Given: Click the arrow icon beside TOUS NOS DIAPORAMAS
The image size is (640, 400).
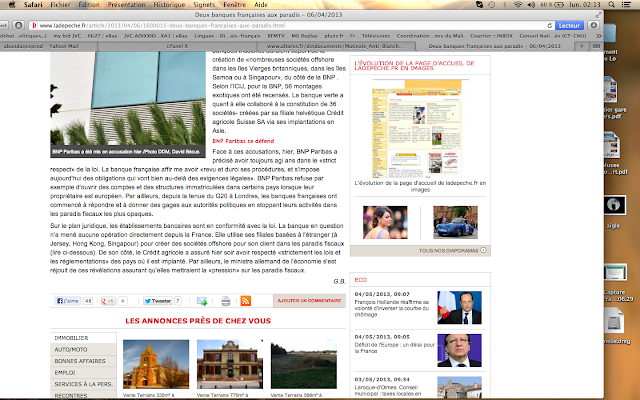Looking at the screenshot, I should tap(483, 250).
